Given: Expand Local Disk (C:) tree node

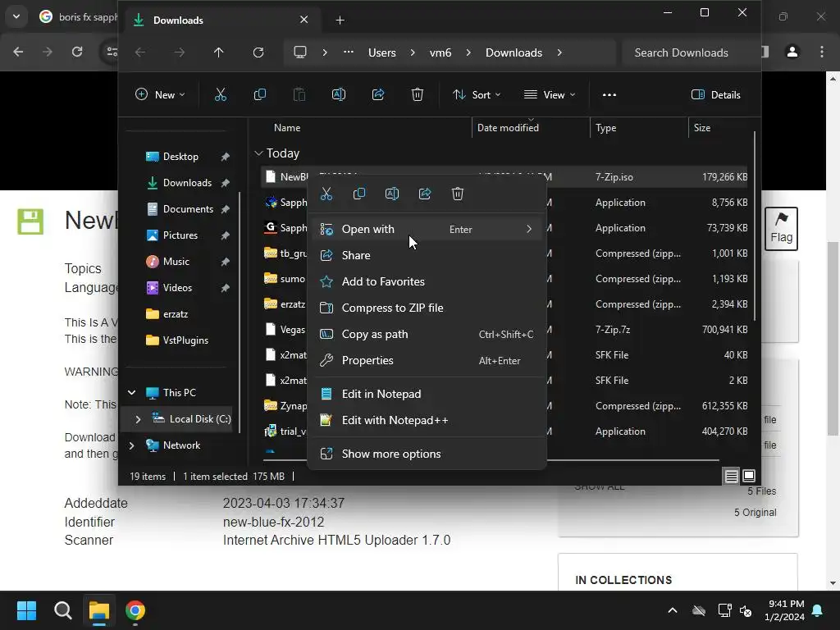Looking at the screenshot, I should pos(138,419).
